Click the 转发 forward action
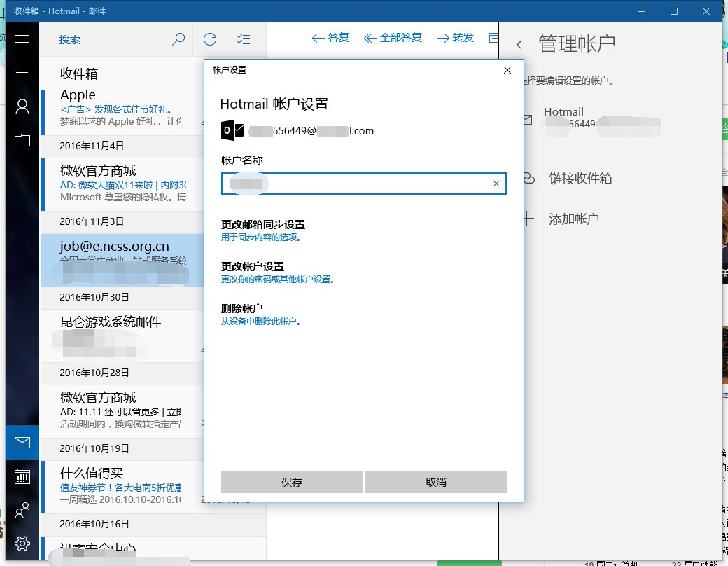 coord(455,38)
